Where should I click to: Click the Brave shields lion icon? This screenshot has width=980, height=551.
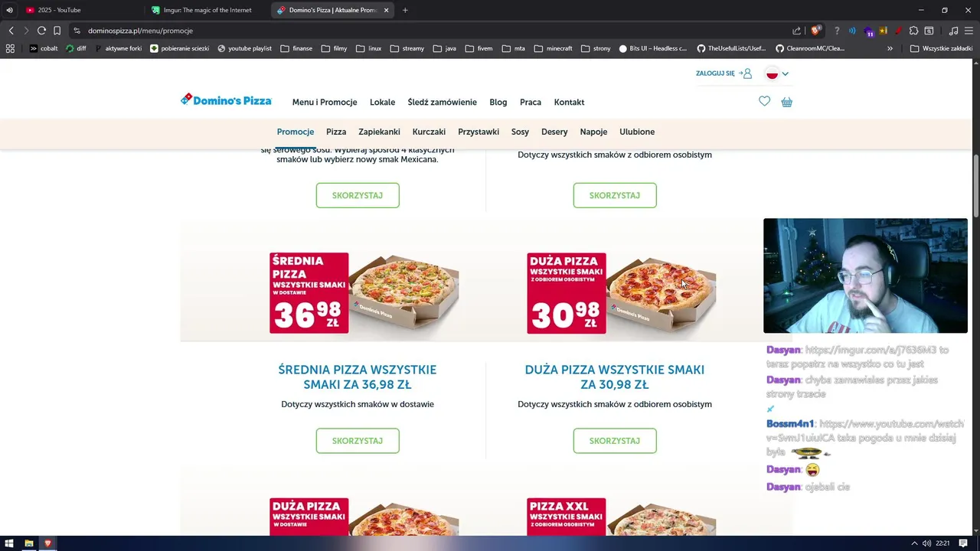(815, 31)
